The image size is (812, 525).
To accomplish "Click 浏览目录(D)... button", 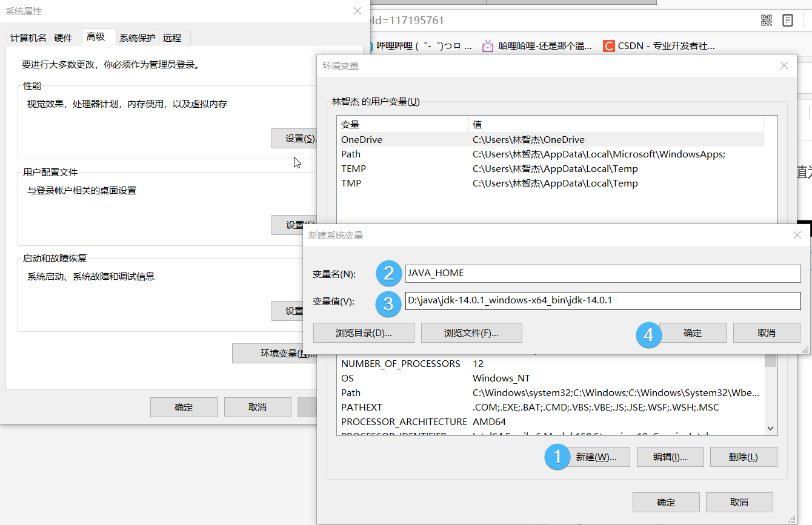I will [364, 332].
